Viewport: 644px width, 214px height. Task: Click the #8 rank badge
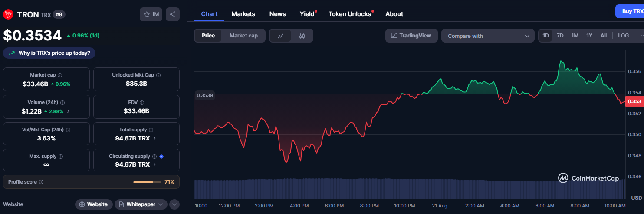pos(59,14)
